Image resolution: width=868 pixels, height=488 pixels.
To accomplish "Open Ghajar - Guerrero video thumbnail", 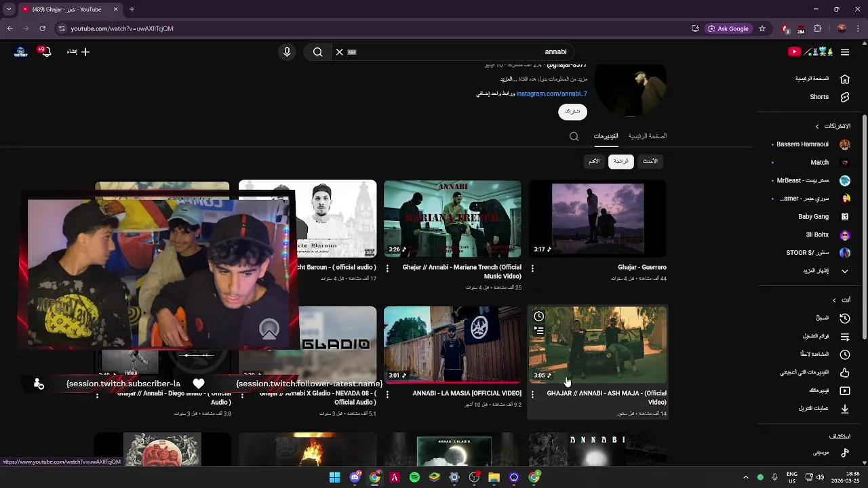I will 598,218.
